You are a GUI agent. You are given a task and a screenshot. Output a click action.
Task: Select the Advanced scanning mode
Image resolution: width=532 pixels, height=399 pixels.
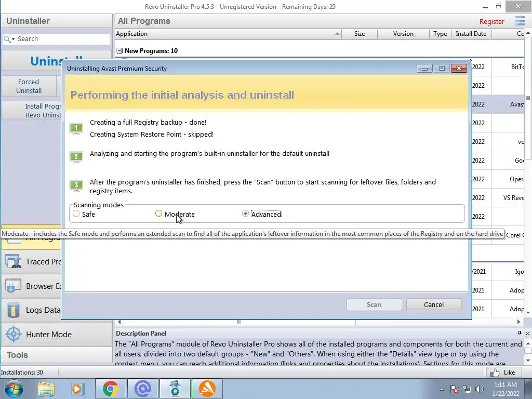pos(245,214)
